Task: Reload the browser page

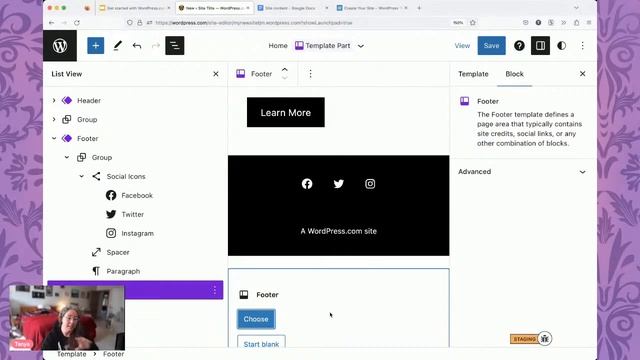Action: click(77, 23)
